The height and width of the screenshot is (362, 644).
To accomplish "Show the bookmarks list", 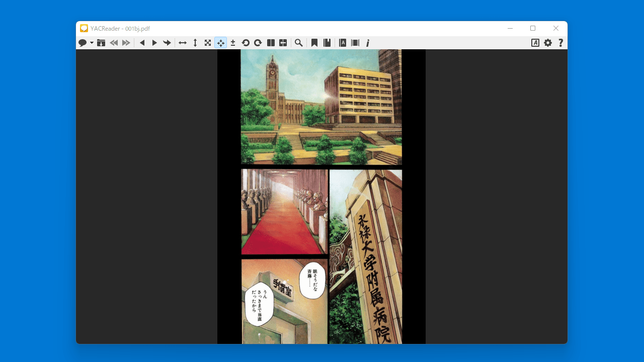I will coord(327,43).
